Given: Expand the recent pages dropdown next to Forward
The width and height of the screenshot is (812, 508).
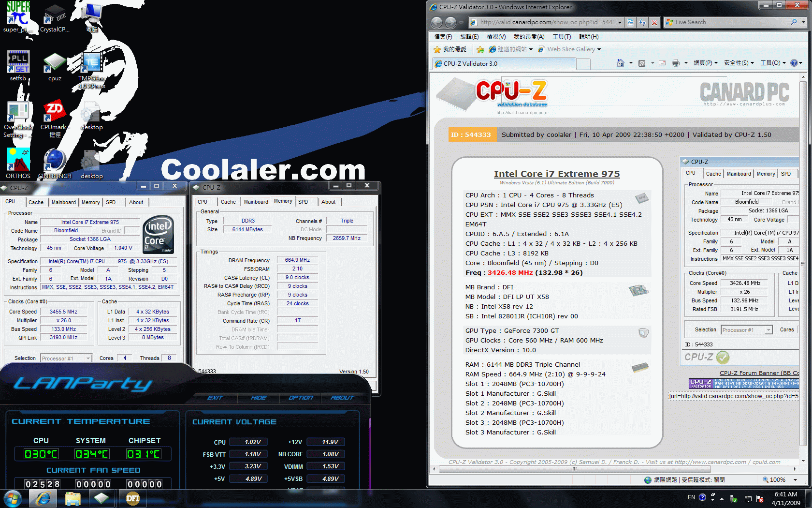Looking at the screenshot, I should point(462,22).
